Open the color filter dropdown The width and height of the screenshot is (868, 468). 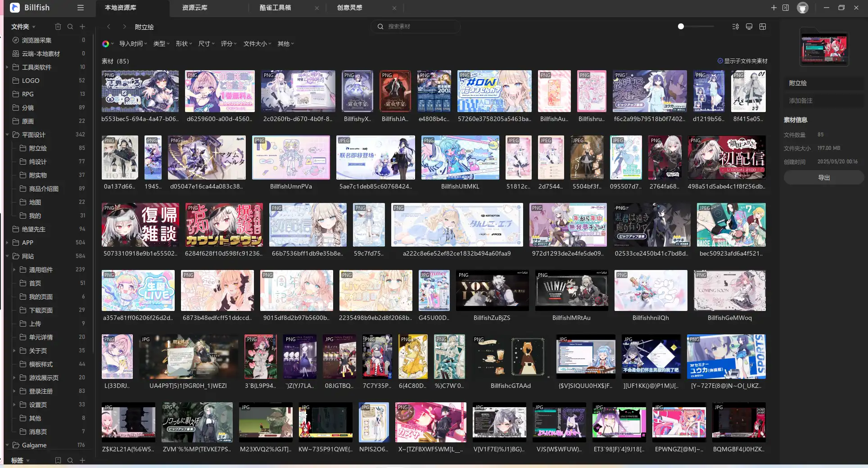click(x=107, y=44)
